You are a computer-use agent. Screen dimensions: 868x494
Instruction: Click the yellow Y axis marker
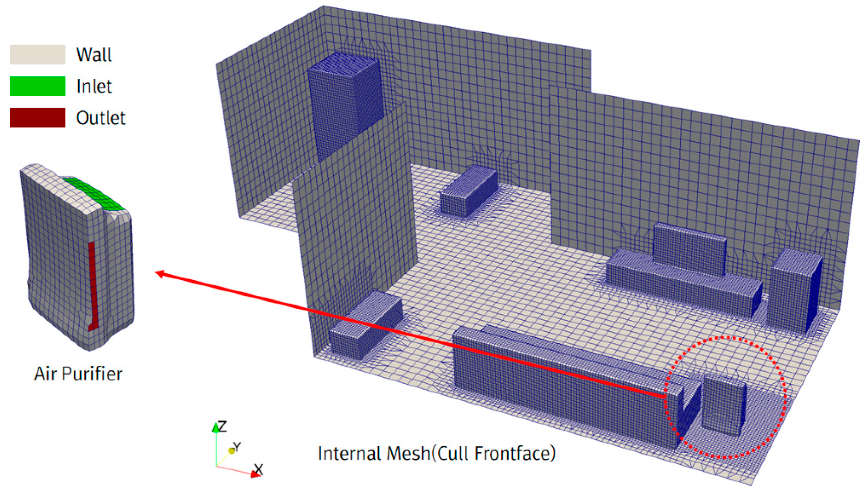coord(232,451)
